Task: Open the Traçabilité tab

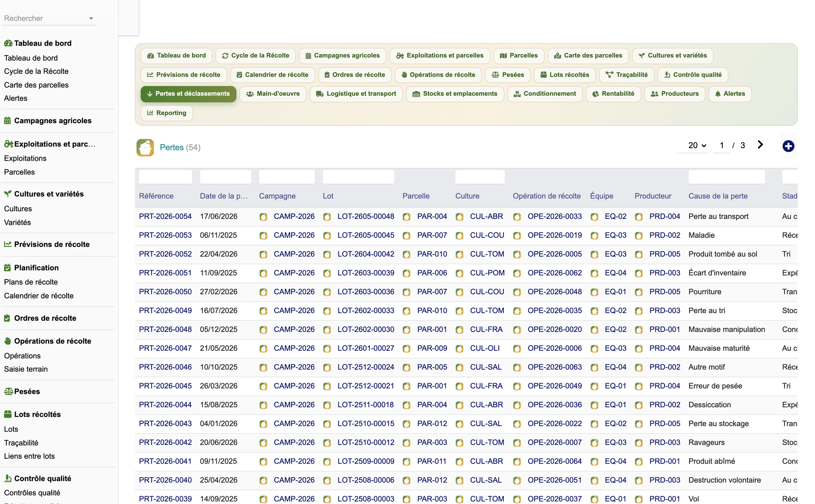Action: click(627, 75)
